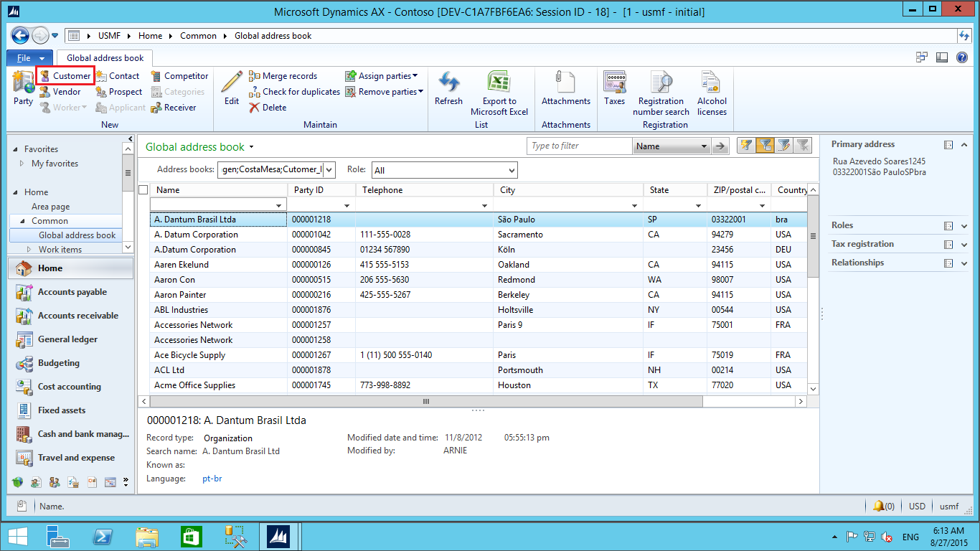Export the list to Microsoft Excel
Screen dimensions: 980x551
click(499, 93)
